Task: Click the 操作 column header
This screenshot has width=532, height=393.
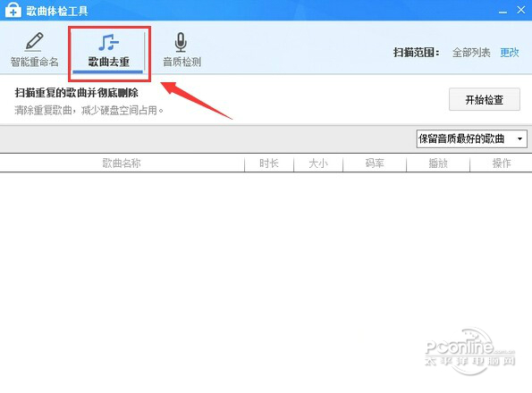Action: pos(501,163)
